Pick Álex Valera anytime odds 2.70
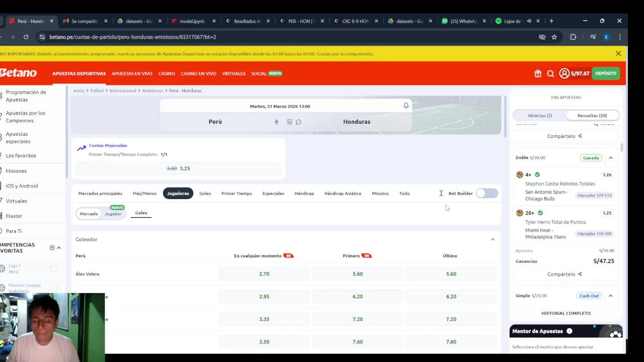 [264, 274]
